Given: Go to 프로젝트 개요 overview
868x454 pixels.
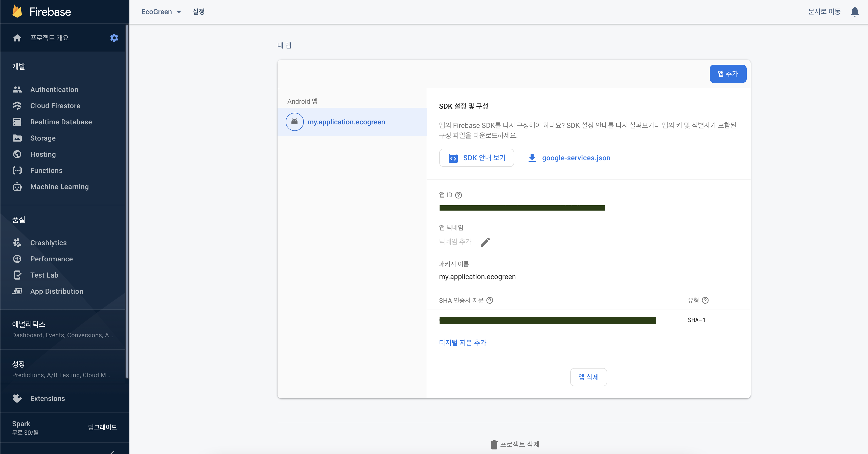Looking at the screenshot, I should point(50,38).
